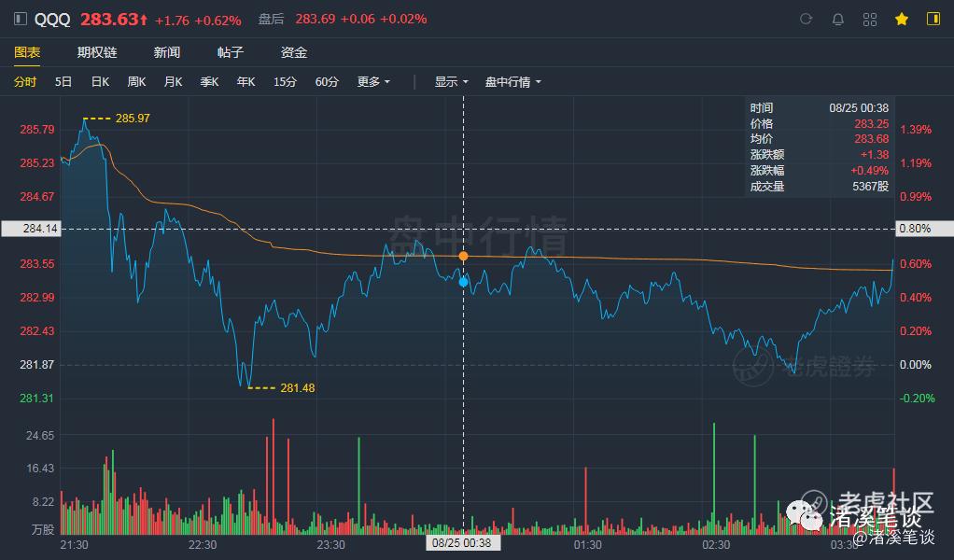The image size is (954, 560).
Task: Click the 281.87 price axis label
Action: click(x=37, y=365)
